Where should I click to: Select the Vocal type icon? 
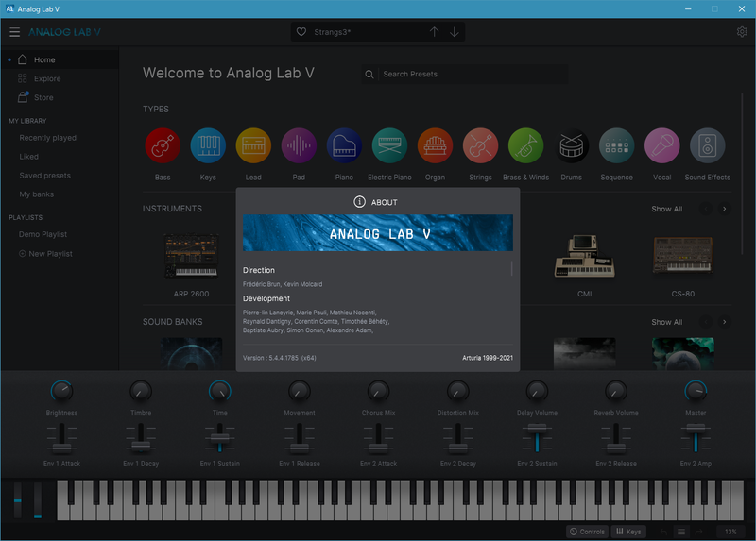click(x=662, y=145)
